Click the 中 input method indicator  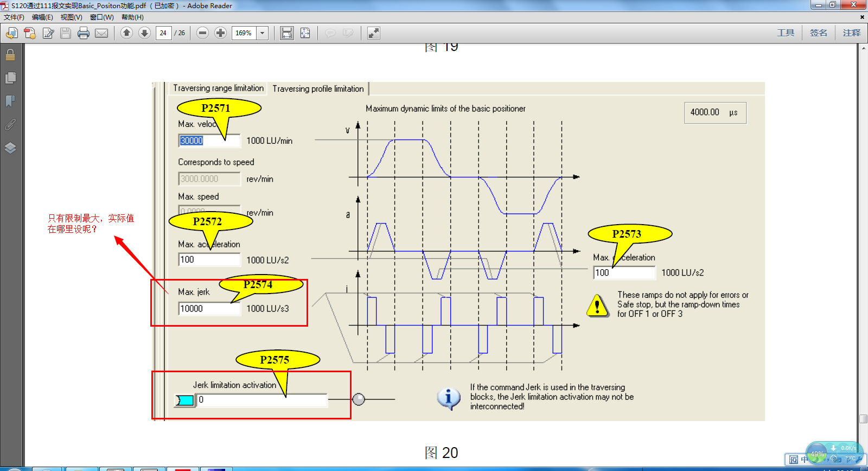point(805,460)
